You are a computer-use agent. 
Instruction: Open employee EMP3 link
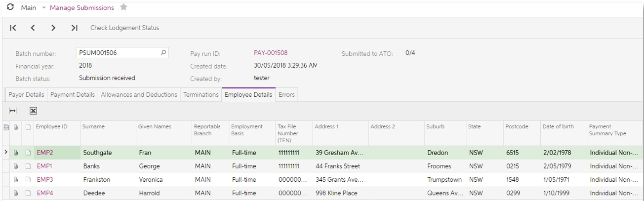[x=44, y=179]
